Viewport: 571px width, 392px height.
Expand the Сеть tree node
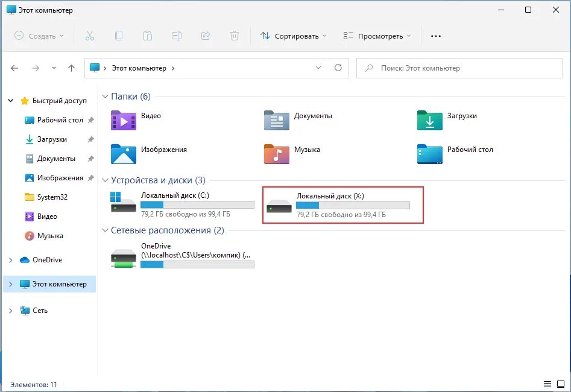(11, 311)
